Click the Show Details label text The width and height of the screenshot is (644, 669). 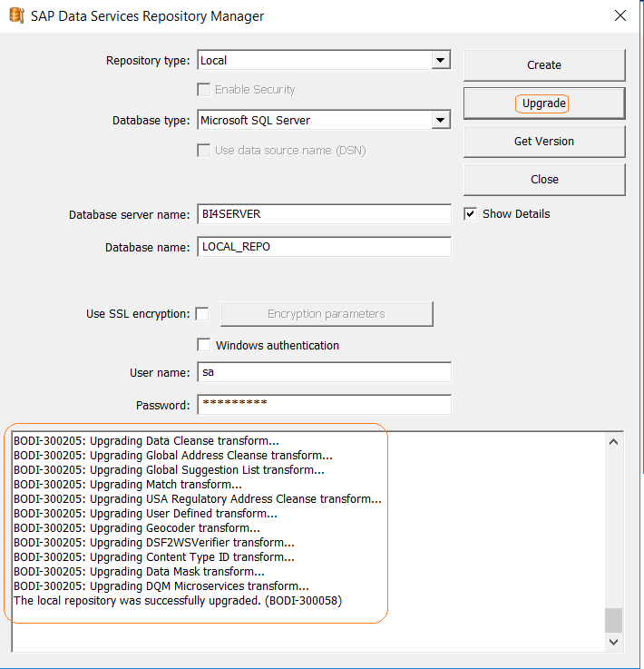tap(516, 213)
